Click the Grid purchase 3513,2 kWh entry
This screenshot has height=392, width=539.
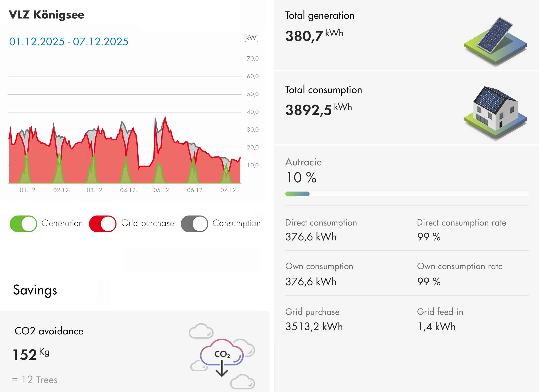click(x=314, y=326)
